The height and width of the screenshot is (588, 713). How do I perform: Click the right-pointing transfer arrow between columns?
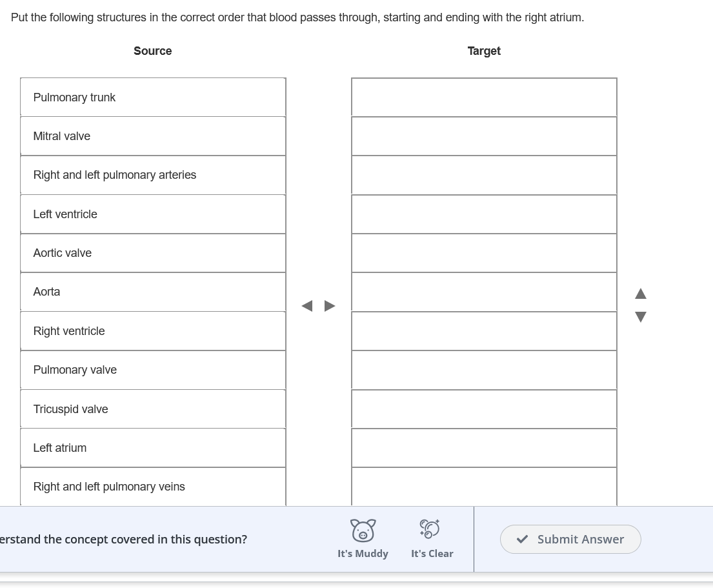coord(330,305)
